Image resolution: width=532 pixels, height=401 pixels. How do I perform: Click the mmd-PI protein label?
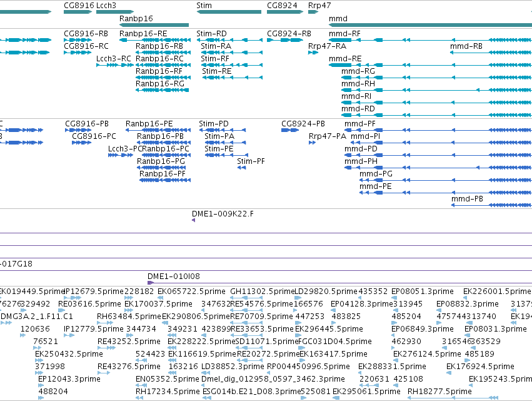[x=366, y=136]
